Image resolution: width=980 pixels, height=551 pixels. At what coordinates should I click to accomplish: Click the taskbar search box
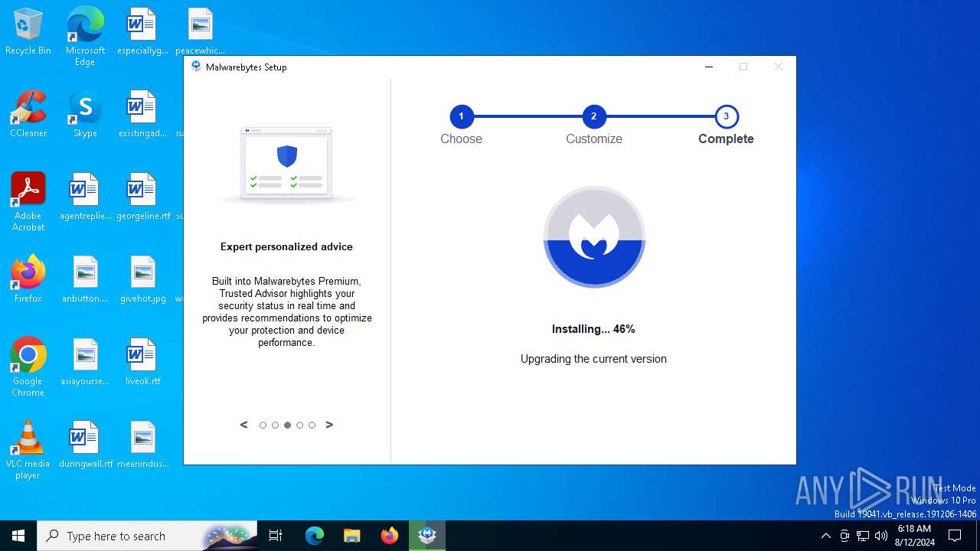coord(147,536)
